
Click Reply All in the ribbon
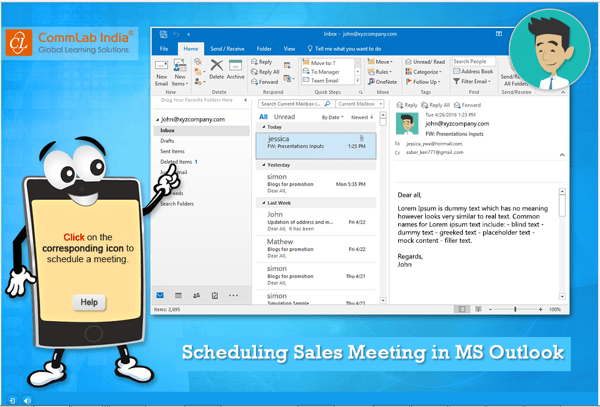pyautogui.click(x=265, y=72)
